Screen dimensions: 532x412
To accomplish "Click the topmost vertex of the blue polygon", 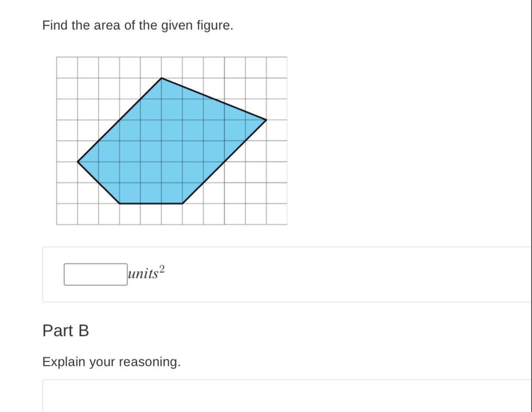I will coord(161,78).
